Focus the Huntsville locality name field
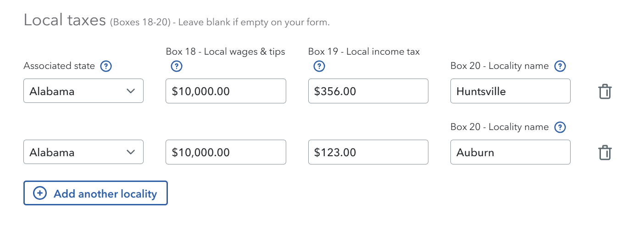 tap(510, 91)
